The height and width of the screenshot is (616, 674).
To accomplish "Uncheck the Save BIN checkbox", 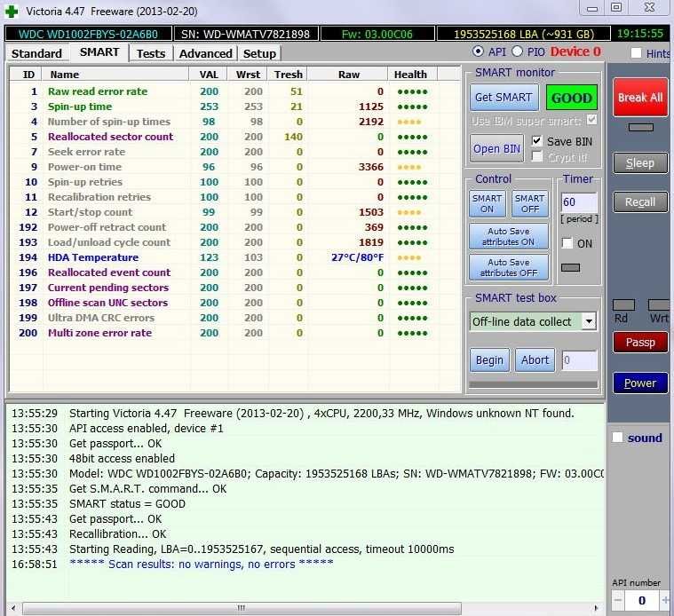I will point(537,141).
